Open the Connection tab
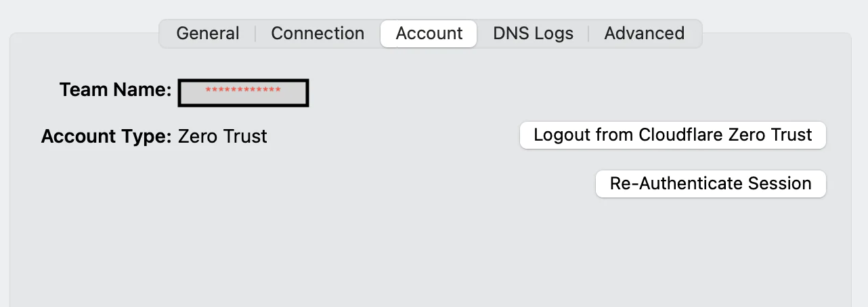The image size is (868, 307). 318,33
